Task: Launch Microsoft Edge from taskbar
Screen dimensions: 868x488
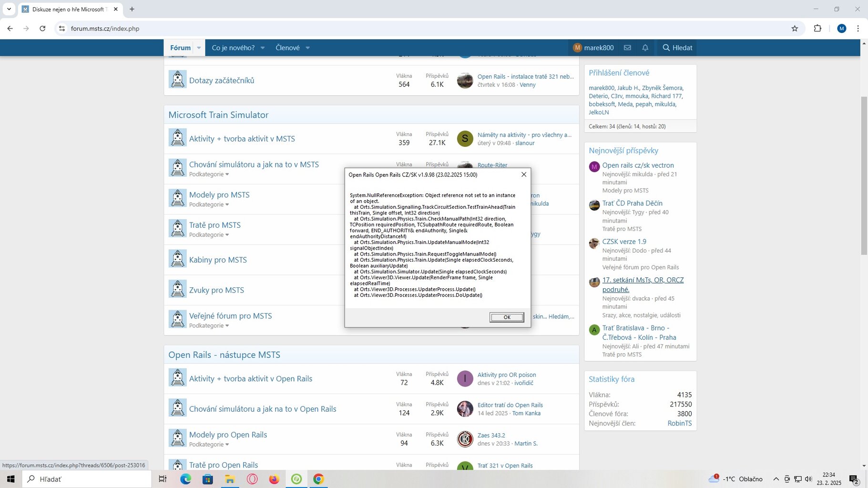Action: (x=185, y=479)
